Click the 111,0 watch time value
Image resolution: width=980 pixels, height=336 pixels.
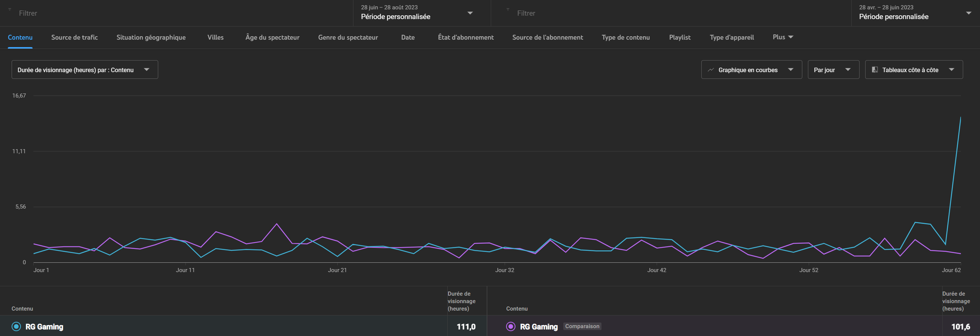point(466,327)
